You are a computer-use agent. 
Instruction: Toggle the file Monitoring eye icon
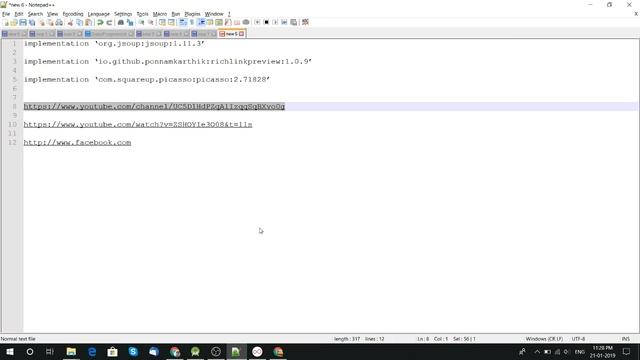(x=246, y=22)
